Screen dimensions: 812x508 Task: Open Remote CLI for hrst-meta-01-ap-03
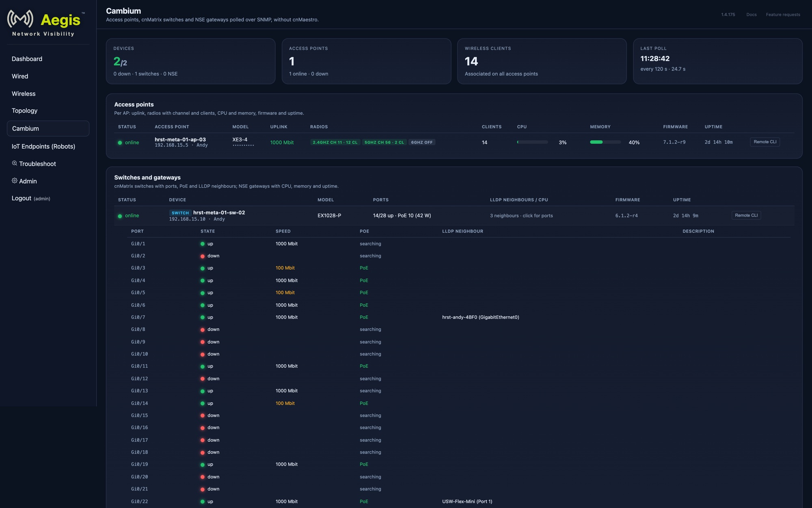[765, 142]
